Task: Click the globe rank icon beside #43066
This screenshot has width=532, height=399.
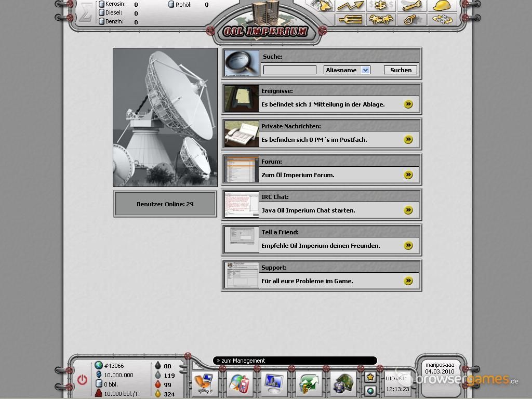Action: (x=98, y=365)
